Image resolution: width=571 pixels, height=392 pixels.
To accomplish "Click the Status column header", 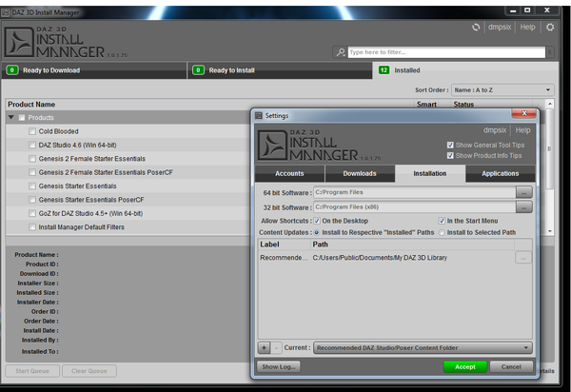I will tap(463, 105).
